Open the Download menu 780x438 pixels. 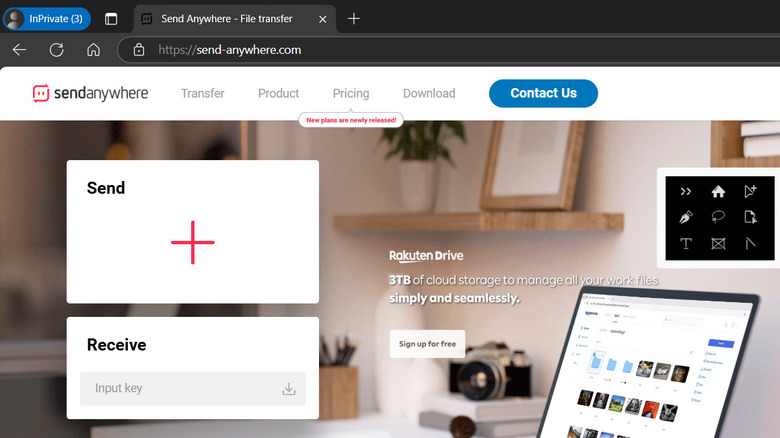tap(429, 93)
